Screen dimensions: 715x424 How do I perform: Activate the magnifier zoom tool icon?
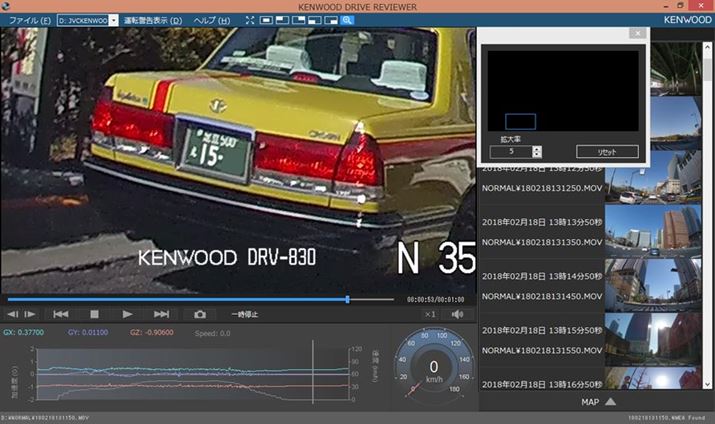pos(347,20)
